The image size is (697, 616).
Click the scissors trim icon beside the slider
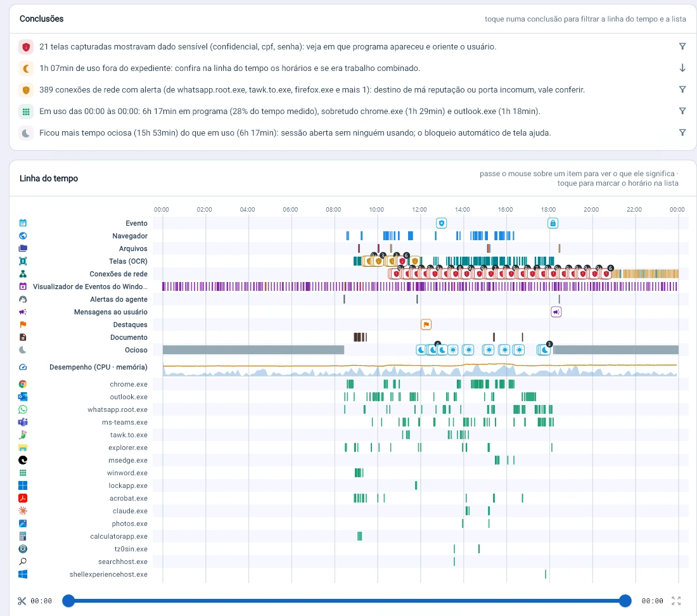22,601
